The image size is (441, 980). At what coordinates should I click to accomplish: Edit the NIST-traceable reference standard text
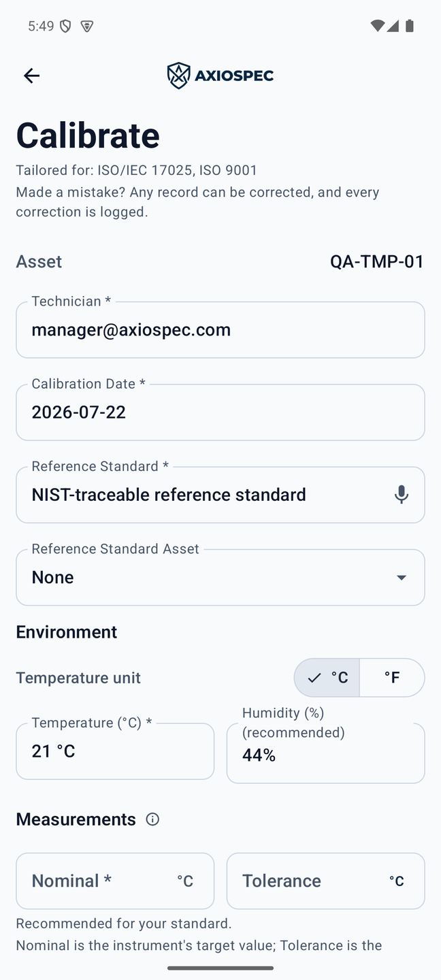click(169, 495)
